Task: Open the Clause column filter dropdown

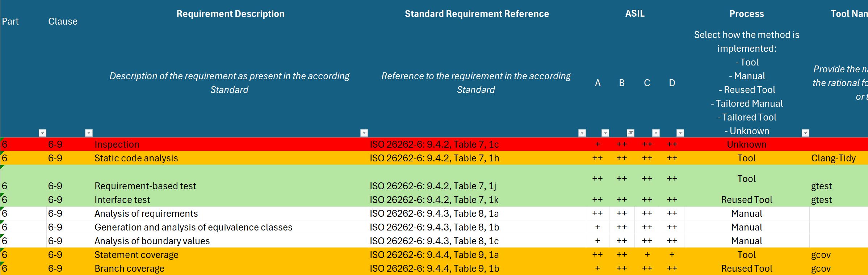Action: point(89,133)
